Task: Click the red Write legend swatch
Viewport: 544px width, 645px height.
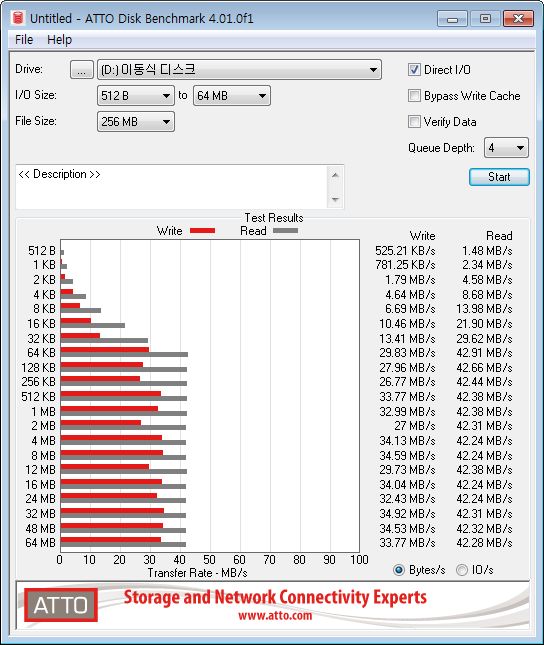Action: (x=202, y=231)
